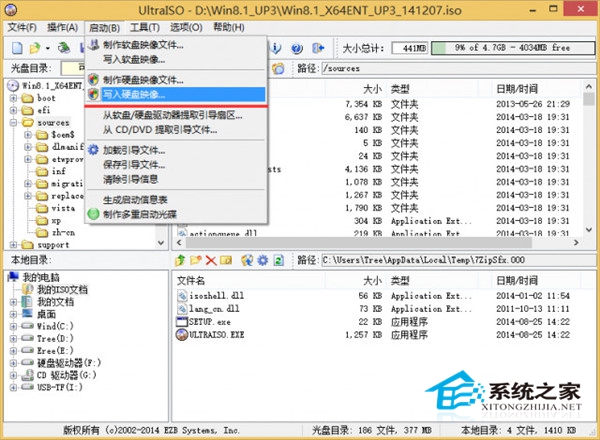Click the green refresh page icon

coord(279,260)
